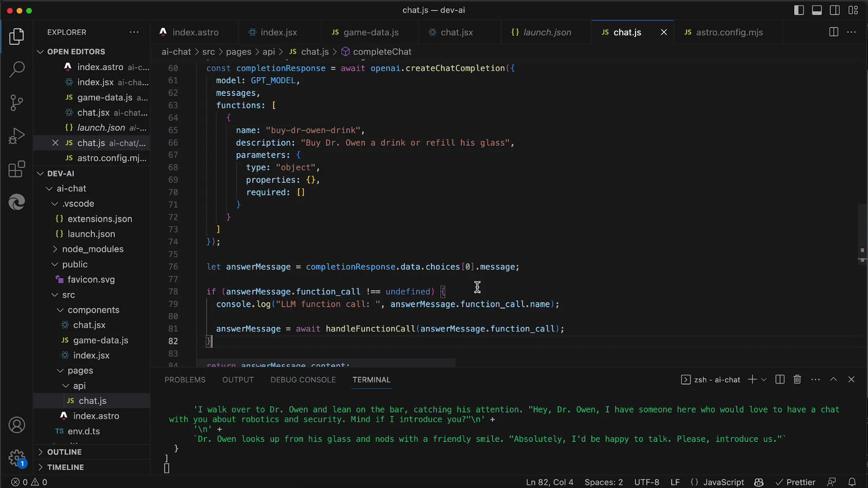Change indentation via Spaces: 2
868x488 pixels.
coord(603,482)
